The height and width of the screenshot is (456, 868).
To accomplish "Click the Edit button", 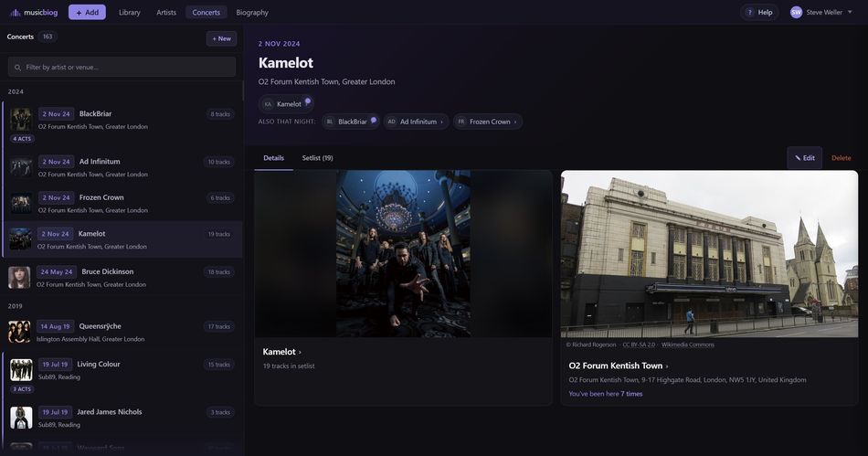I will (804, 158).
